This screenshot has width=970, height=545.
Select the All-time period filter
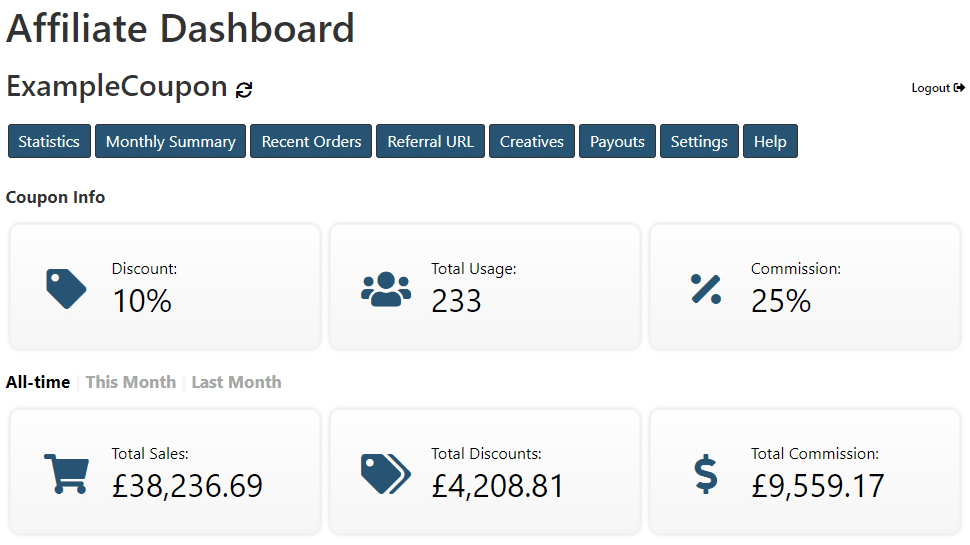(38, 382)
